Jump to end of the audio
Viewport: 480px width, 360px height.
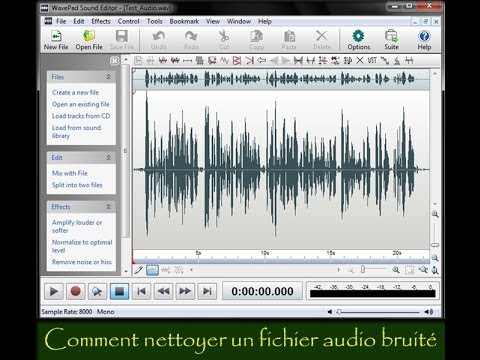(207, 291)
